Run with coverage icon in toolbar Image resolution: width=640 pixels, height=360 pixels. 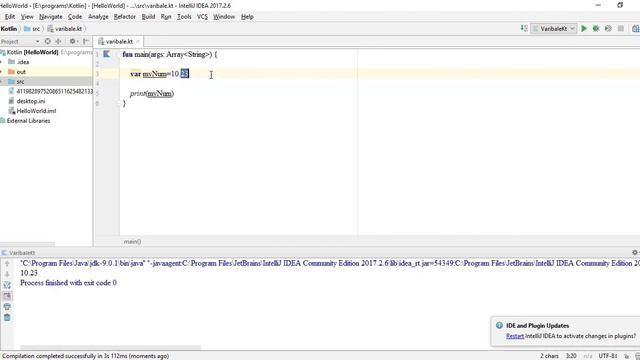coord(608,29)
